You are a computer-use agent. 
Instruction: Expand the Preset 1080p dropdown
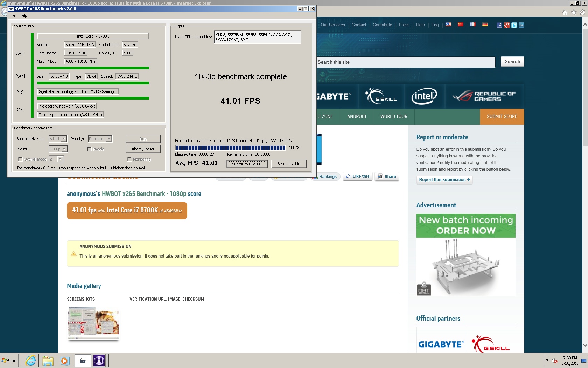(64, 149)
